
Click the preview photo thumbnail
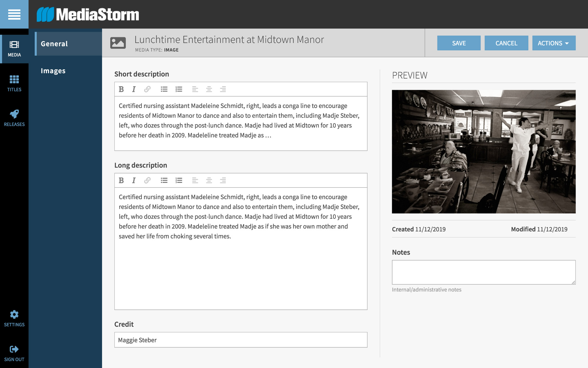tap(483, 152)
